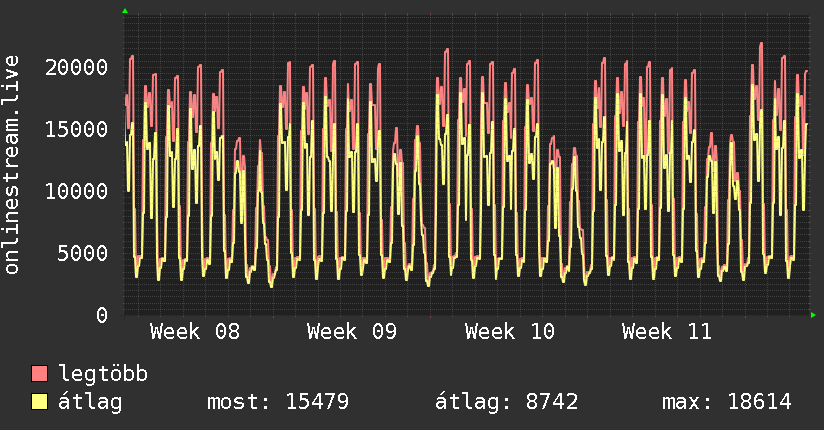
Task: Click the Week 08 axis label
Action: [195, 332]
